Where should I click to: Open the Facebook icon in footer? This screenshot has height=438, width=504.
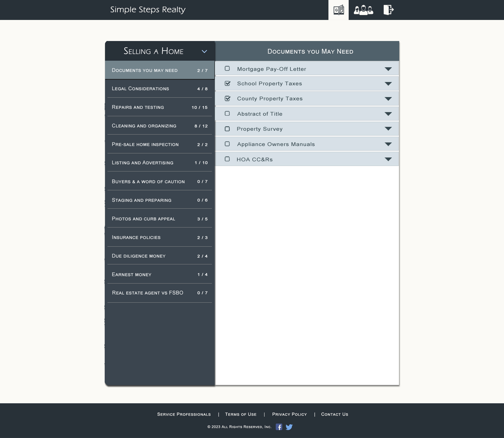(279, 427)
